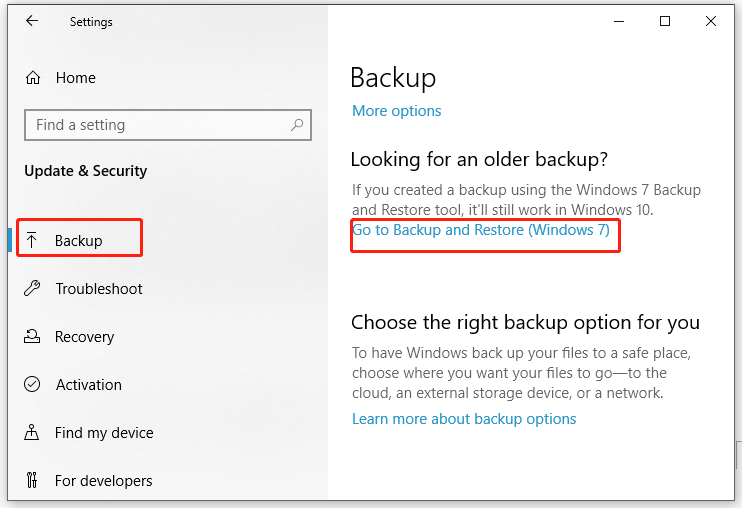Click the Recovery icon in sidebar
The height and width of the screenshot is (508, 742).
point(33,337)
